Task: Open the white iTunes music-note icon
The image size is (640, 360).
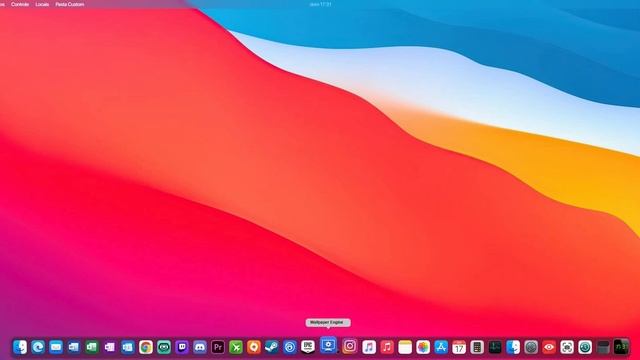Action: point(369,347)
